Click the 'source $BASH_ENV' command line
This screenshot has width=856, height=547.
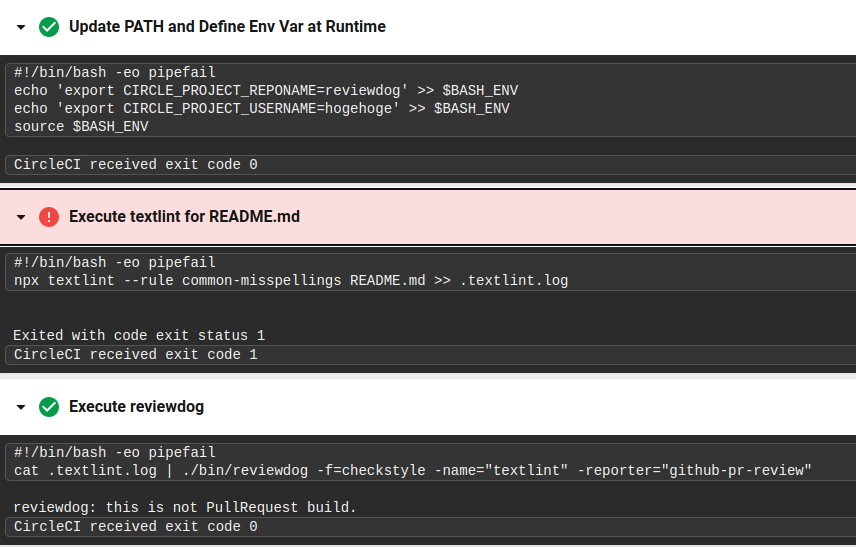click(x=81, y=126)
